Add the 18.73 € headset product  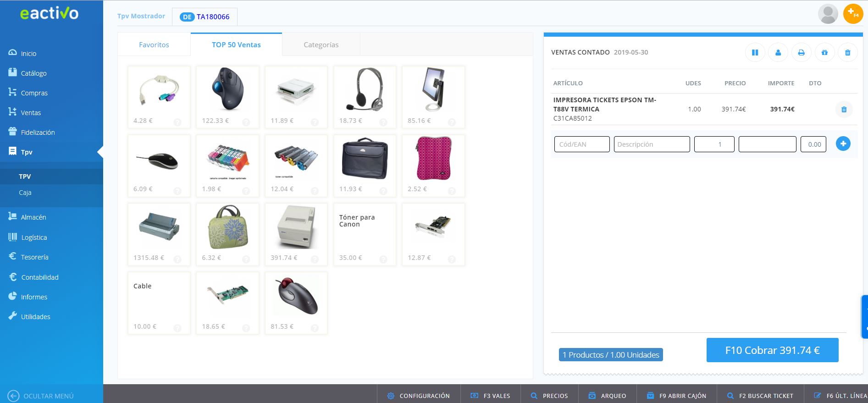coord(365,97)
